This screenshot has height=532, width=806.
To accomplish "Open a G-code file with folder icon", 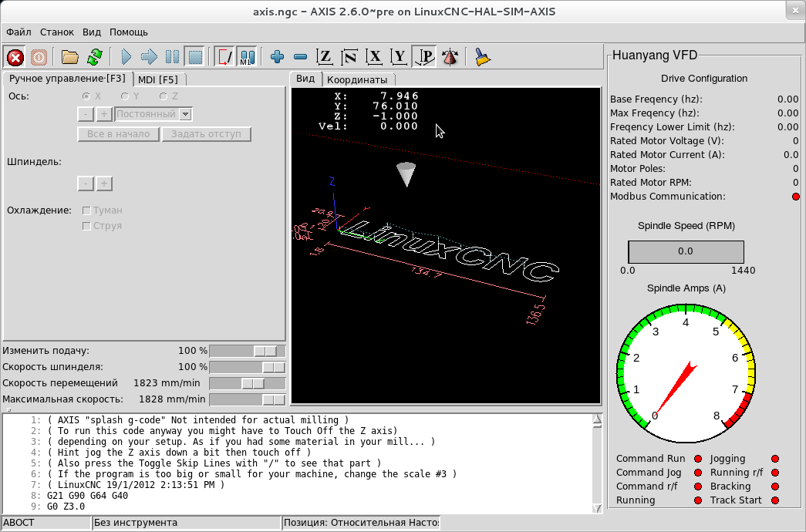I will pyautogui.click(x=71, y=57).
